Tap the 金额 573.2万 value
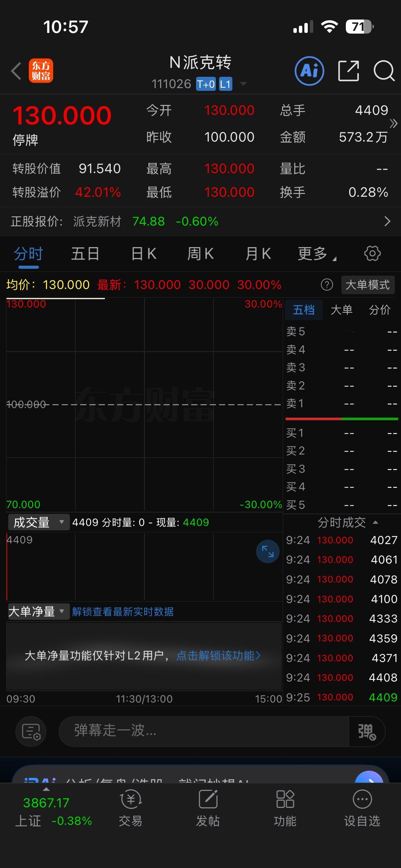The image size is (401, 868). [363, 137]
